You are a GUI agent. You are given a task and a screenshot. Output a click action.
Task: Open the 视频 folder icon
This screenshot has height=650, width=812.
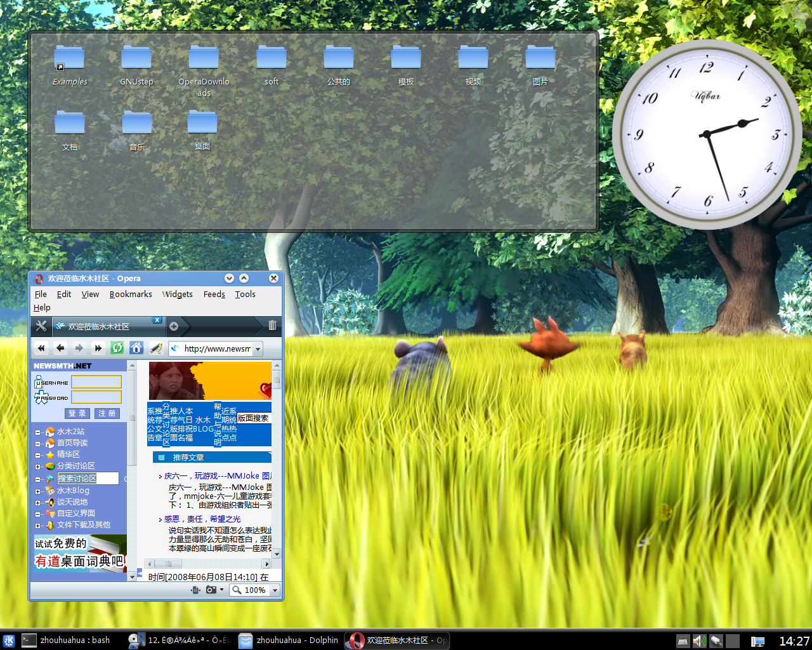pos(473,65)
